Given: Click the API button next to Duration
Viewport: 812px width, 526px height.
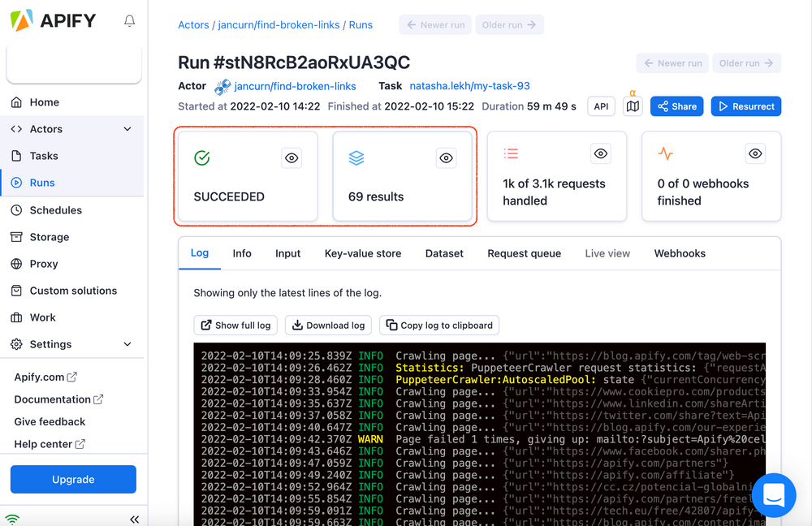Looking at the screenshot, I should click(601, 106).
